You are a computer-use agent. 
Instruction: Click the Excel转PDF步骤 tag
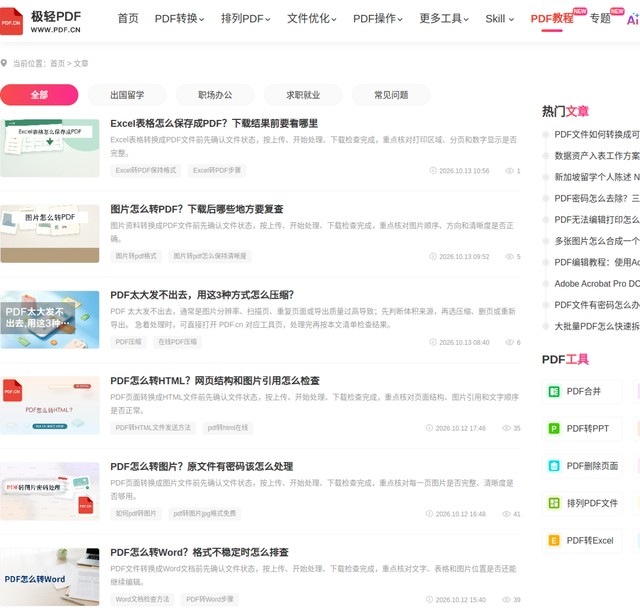(x=217, y=170)
